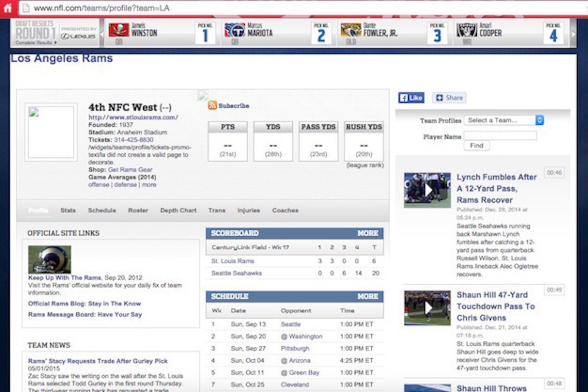Click the broken team logo image
Viewport: 588px width, 392px height.
[51, 132]
